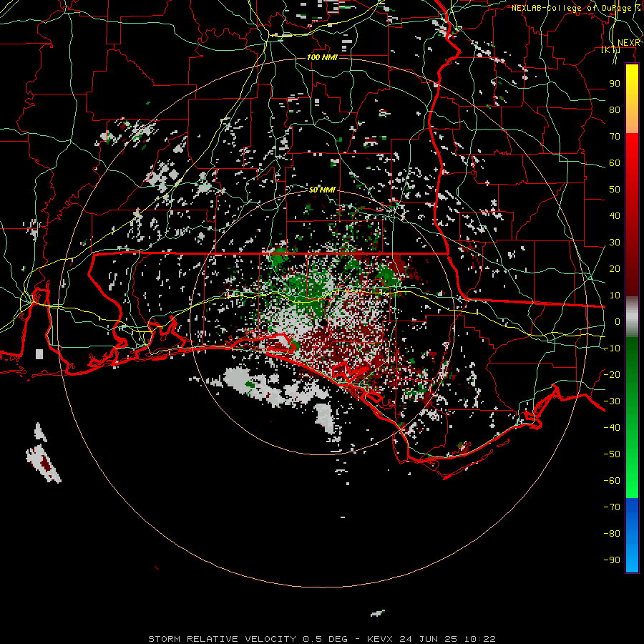Screen dimensions: 644x644
Task: Click the 24 JUN 25 date in caption
Action: (429, 639)
